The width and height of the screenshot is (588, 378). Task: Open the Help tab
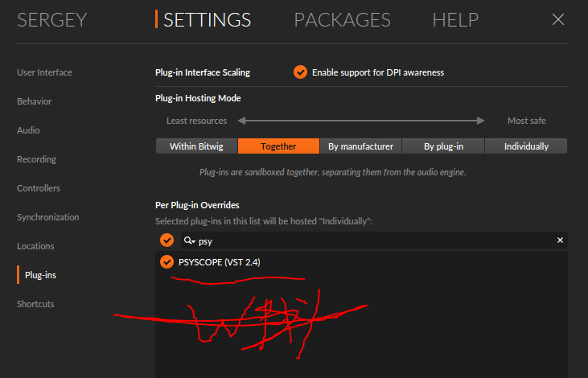(x=455, y=20)
